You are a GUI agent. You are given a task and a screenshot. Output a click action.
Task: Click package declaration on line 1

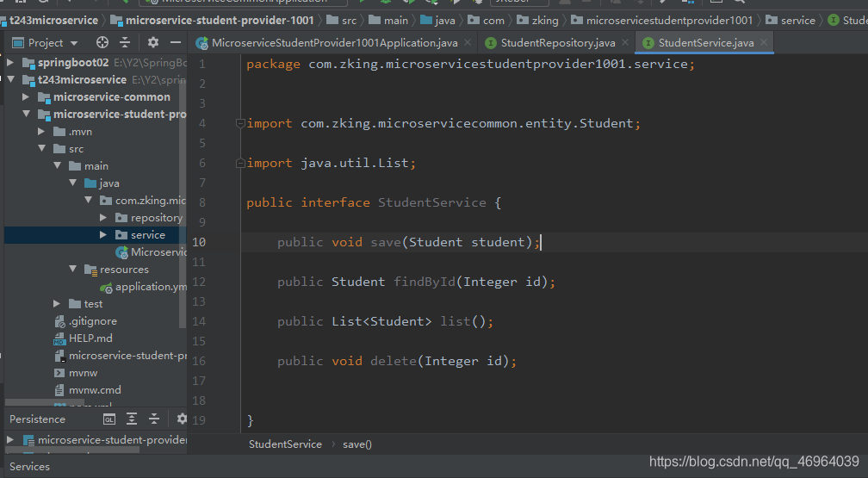[470, 65]
